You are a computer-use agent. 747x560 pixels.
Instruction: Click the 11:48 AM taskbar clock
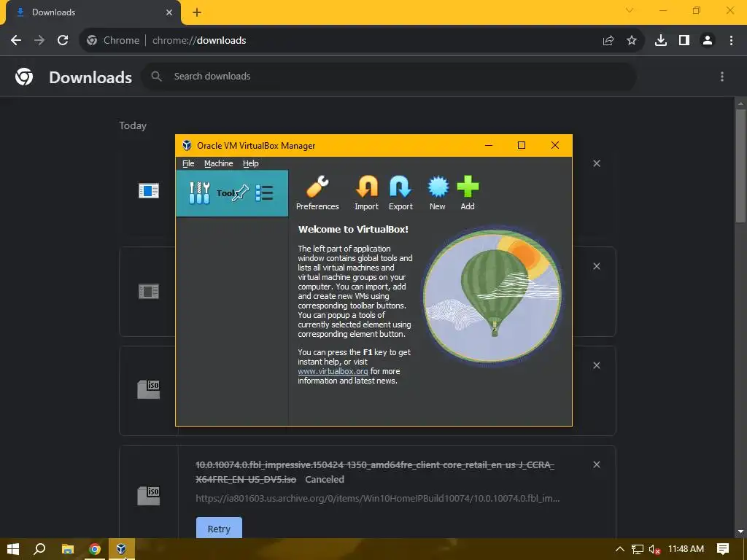[686, 549]
